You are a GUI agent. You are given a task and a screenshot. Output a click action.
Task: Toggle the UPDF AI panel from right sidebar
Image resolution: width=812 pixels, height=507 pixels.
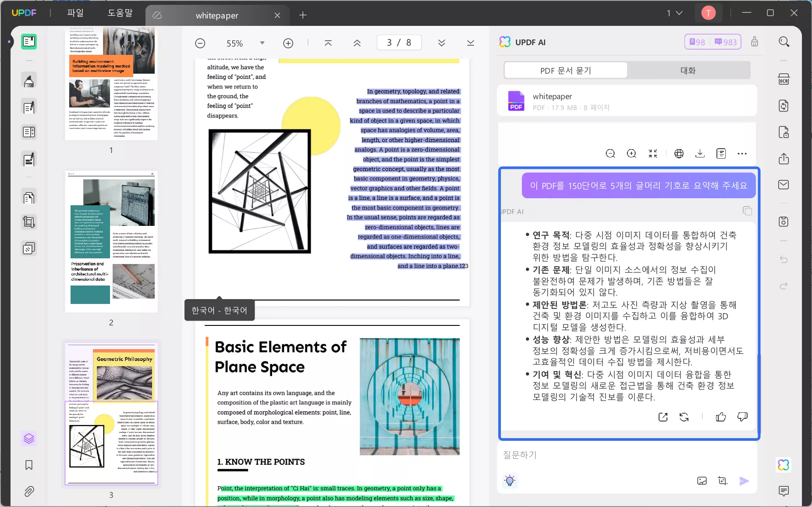(x=784, y=465)
